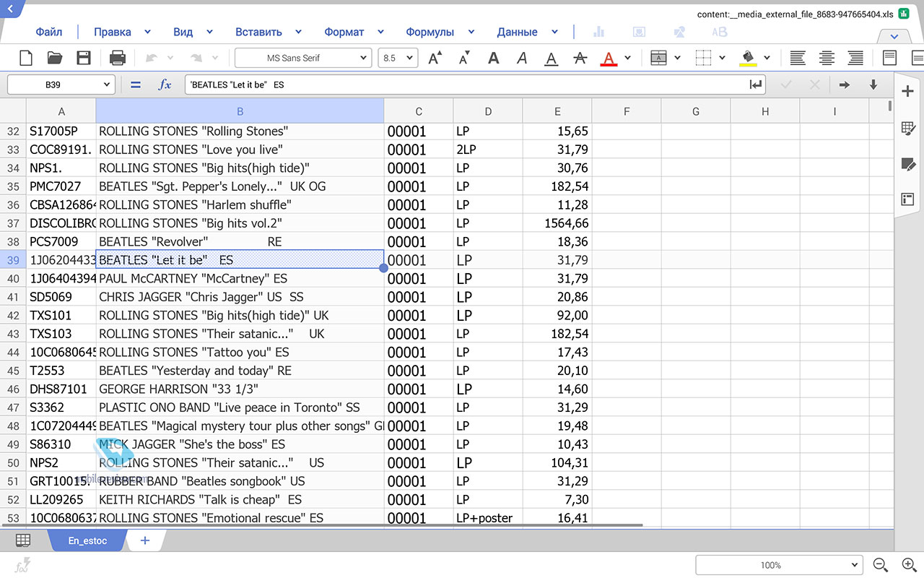The width and height of the screenshot is (924, 578).
Task: Select the cell containing PAUL McCARTNEY "McCartney" ES
Action: click(240, 279)
